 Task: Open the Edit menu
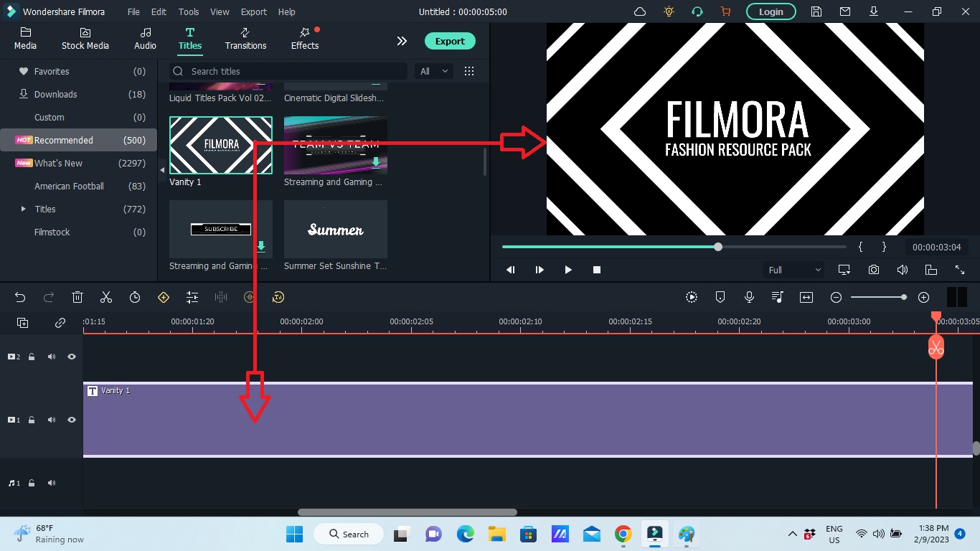coord(159,11)
